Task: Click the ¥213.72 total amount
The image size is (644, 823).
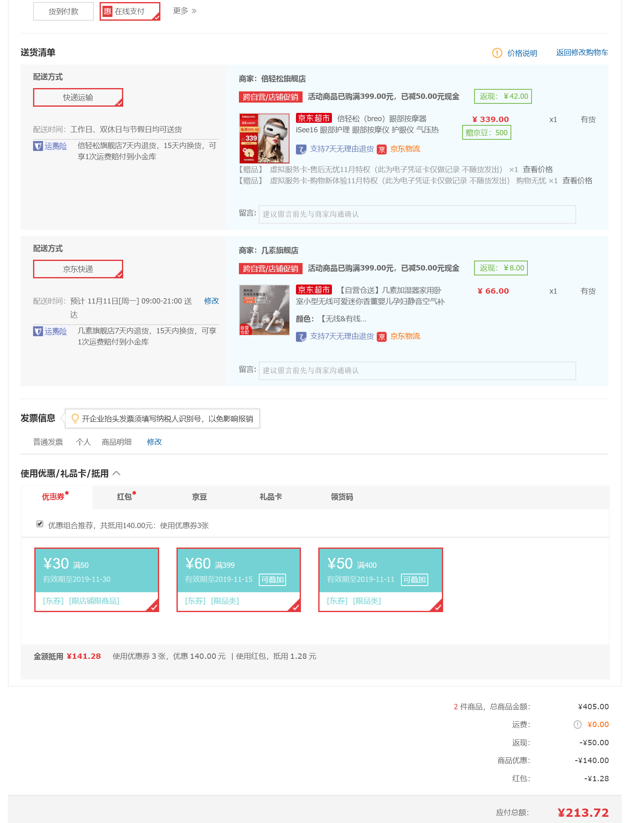Action: [583, 813]
